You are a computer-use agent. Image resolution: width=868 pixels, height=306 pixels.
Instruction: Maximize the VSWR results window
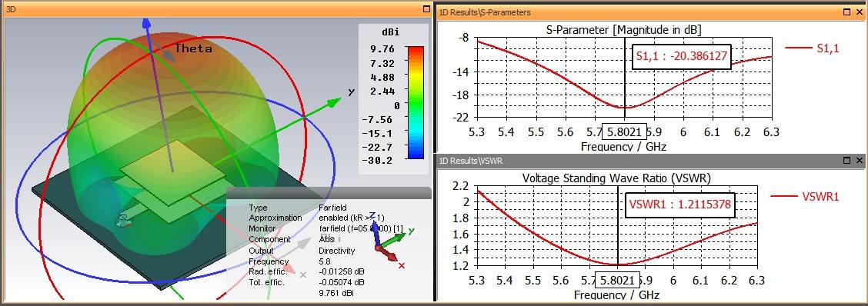(x=847, y=161)
